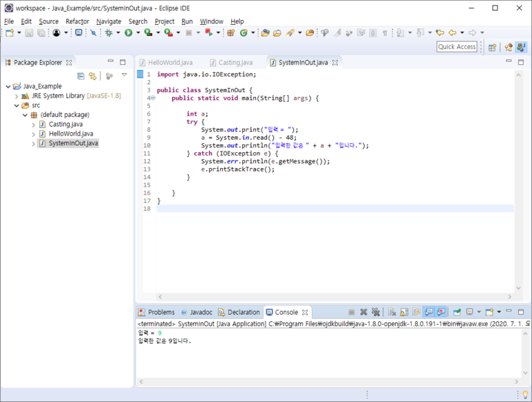Image resolution: width=532 pixels, height=402 pixels.
Task: Toggle Show Console on Standard Error
Action: click(x=441, y=312)
